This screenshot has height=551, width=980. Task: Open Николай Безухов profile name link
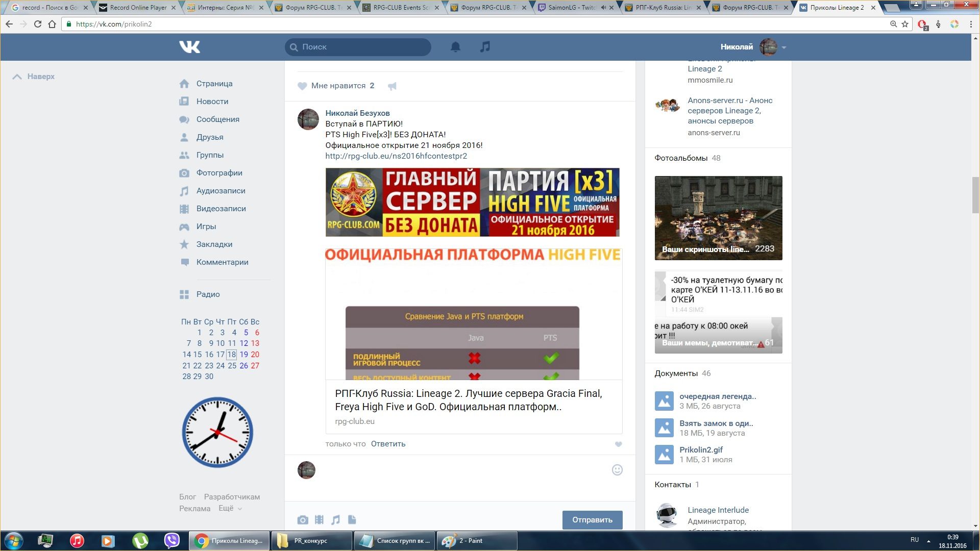357,113
